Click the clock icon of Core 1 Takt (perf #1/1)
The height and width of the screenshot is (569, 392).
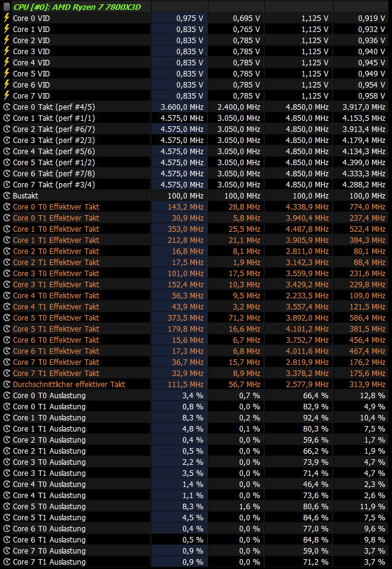pos(6,118)
